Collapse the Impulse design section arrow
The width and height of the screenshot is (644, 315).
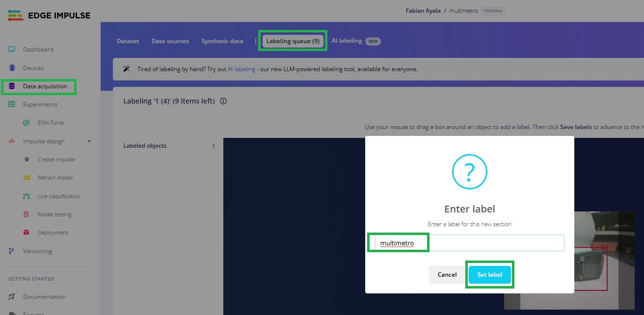[89, 141]
